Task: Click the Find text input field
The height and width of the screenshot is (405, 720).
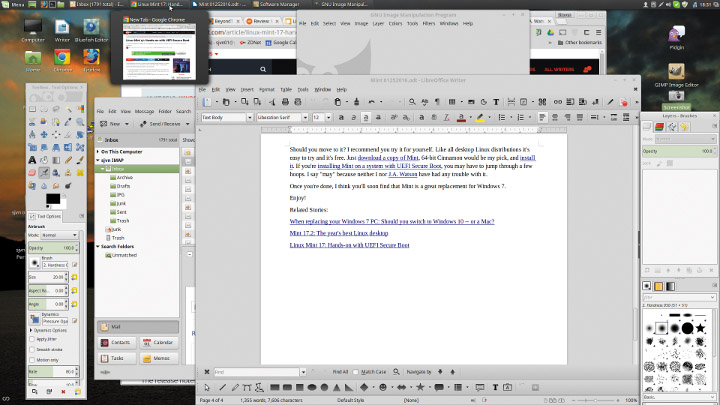Action: tap(256, 372)
